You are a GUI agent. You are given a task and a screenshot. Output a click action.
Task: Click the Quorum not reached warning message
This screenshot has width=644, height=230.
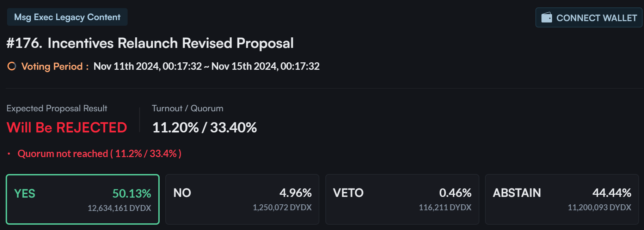tap(99, 154)
